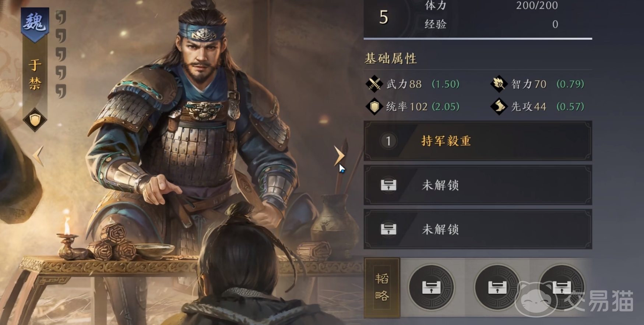Select the middle locked 韬略 slot
Viewport: 644px width, 325px height.
tap(497, 287)
